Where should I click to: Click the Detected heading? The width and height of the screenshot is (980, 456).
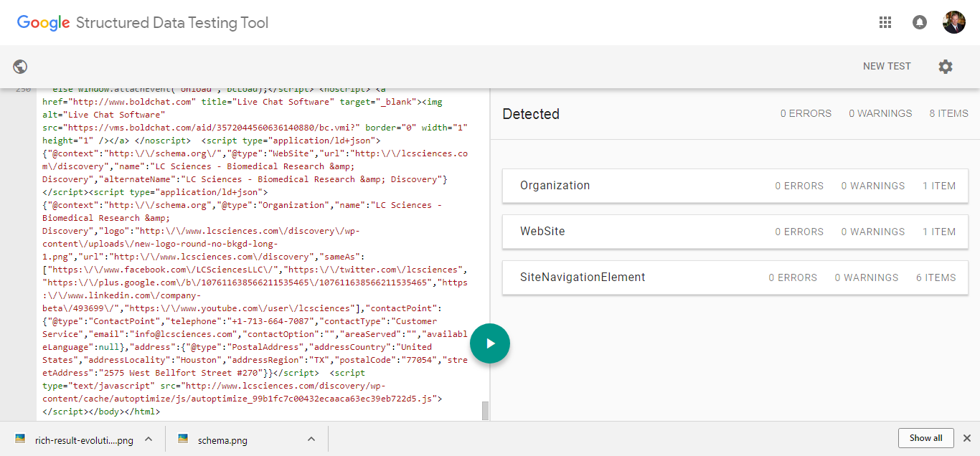pos(531,114)
